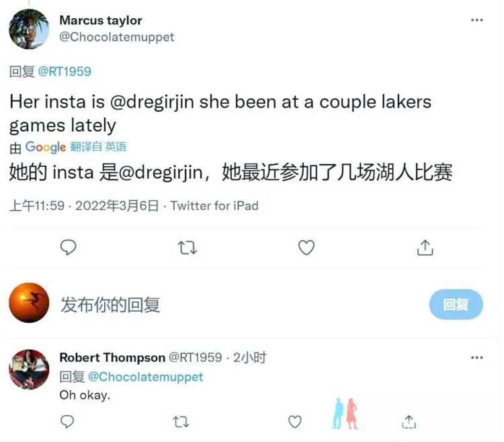The image size is (504, 442).
Task: Like Marcus taylor's tweet with heart icon
Action: coord(306,248)
